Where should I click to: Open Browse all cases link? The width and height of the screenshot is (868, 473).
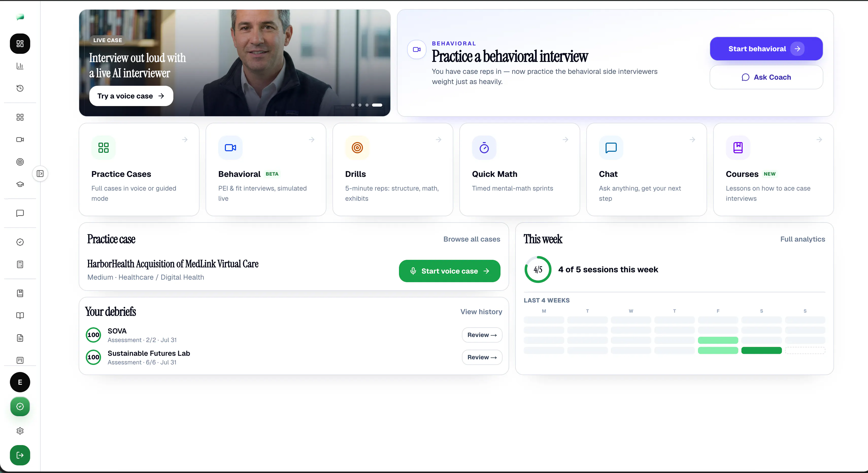472,239
